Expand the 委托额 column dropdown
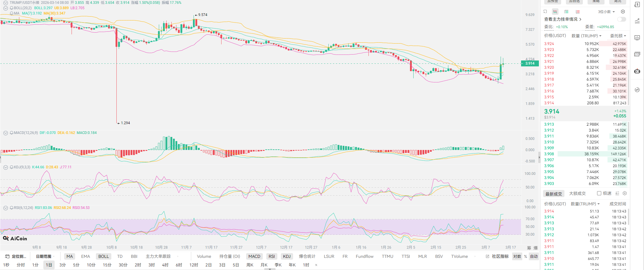 [618, 36]
